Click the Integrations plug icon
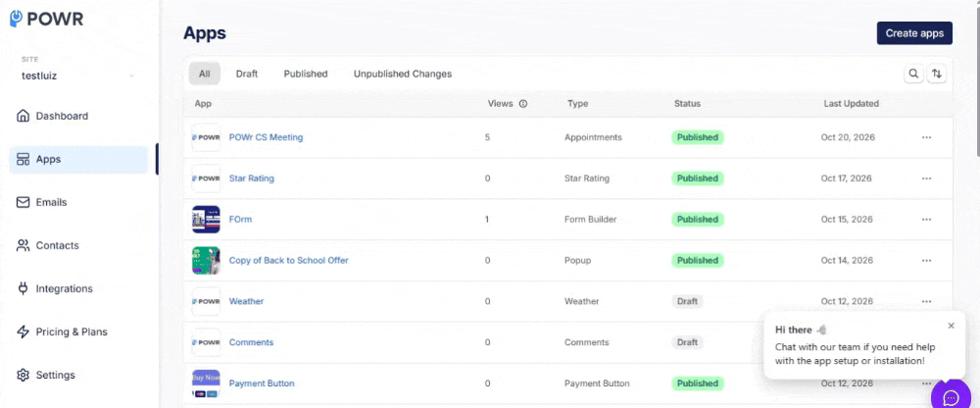980x408 pixels. (x=24, y=288)
